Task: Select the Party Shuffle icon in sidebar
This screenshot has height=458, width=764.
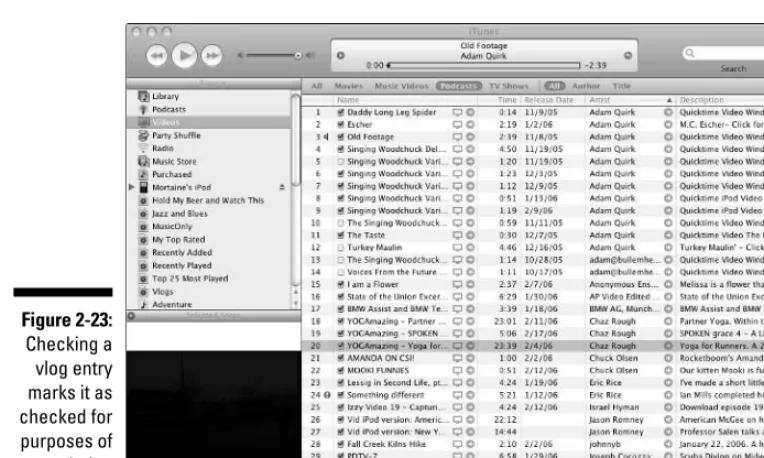Action: click(x=143, y=135)
